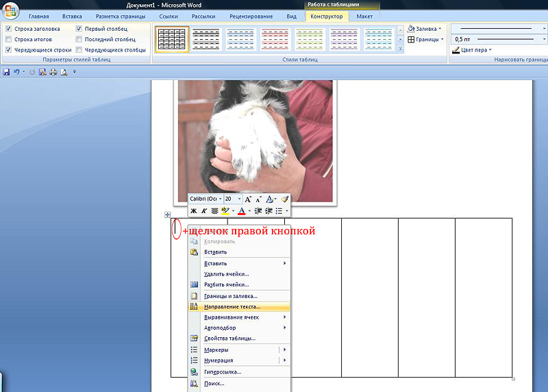Open the Ссылки tab
Screen dimensions: 548x392
pos(169,16)
